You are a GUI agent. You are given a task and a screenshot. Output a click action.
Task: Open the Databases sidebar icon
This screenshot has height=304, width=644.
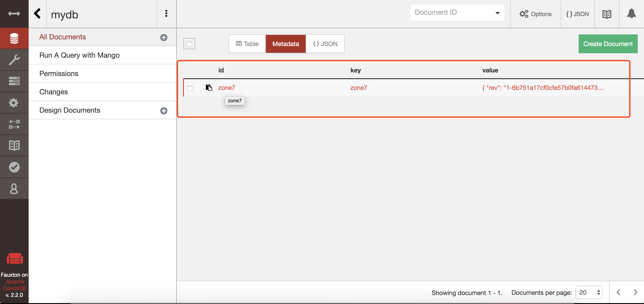[14, 38]
